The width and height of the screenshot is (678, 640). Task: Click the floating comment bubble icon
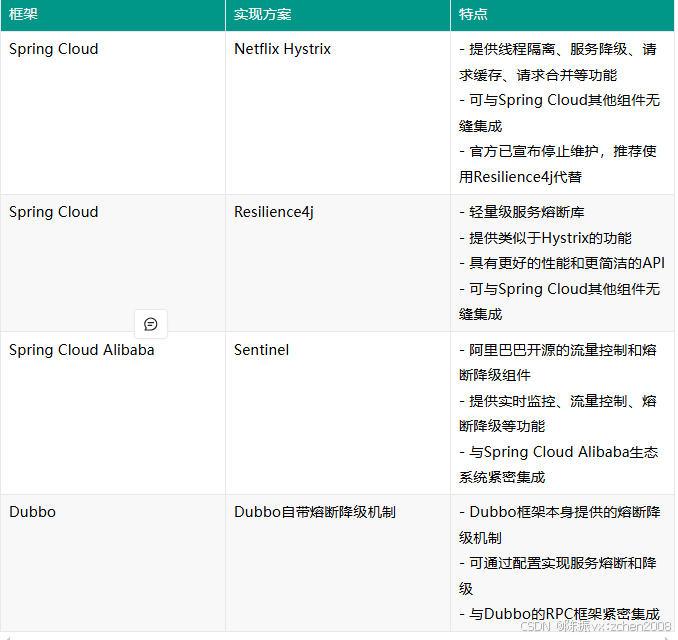pos(150,324)
